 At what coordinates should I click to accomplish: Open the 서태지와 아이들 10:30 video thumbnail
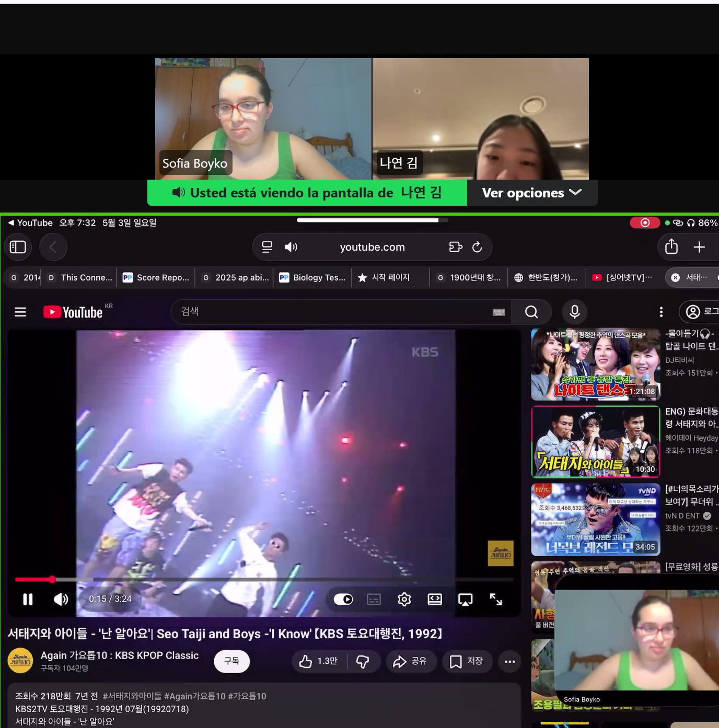(x=596, y=442)
